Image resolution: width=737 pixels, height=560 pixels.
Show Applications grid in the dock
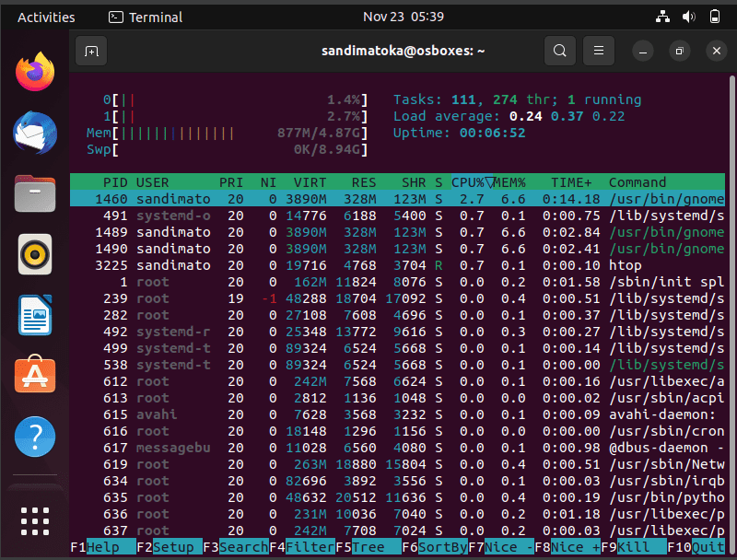coord(35,521)
